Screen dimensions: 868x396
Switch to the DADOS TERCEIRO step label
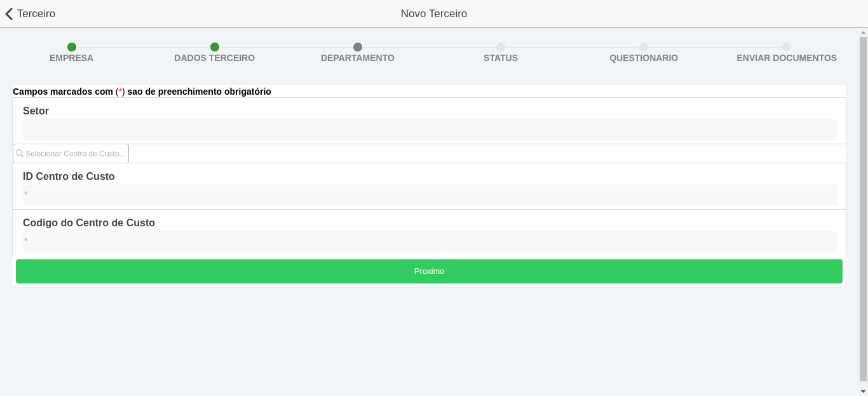tap(214, 58)
